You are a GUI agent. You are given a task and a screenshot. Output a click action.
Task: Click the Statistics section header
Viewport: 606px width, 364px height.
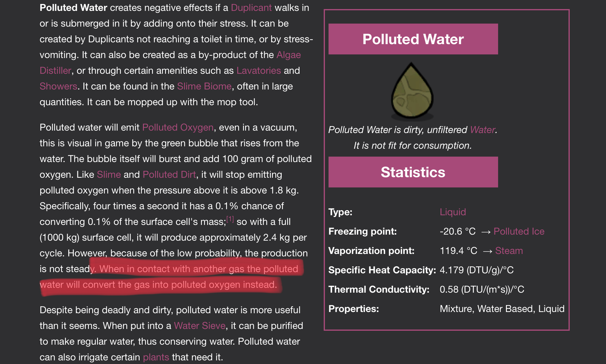[413, 172]
